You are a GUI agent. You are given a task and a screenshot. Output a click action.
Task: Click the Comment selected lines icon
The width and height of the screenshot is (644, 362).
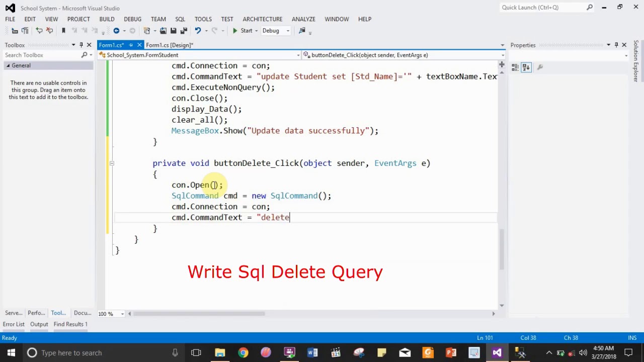coord(39,31)
